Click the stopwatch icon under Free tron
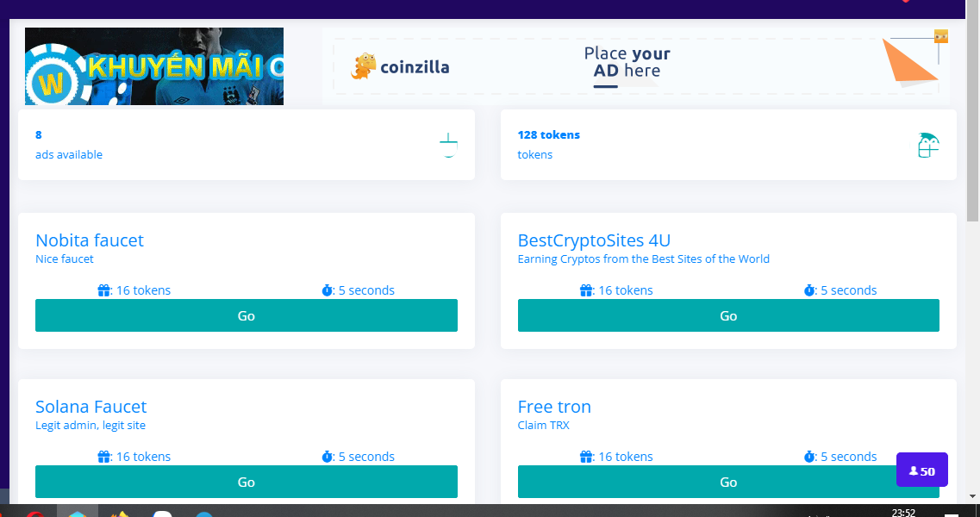Viewport: 980px width, 517px height. pos(809,457)
